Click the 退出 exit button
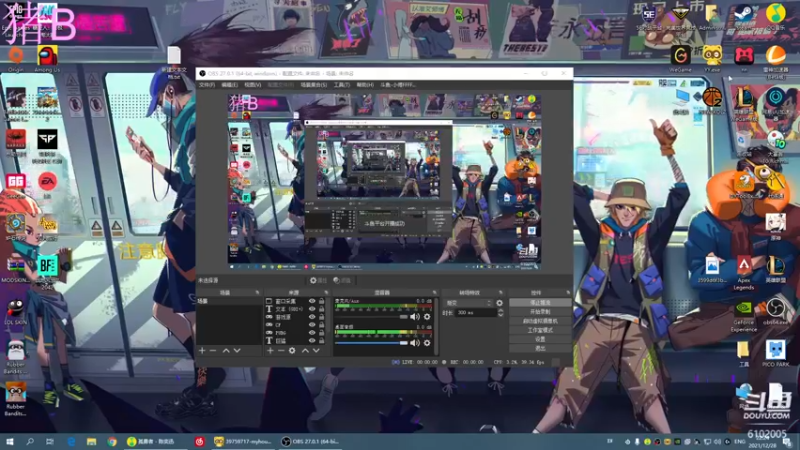Viewport: 800px width, 450px height. 540,348
